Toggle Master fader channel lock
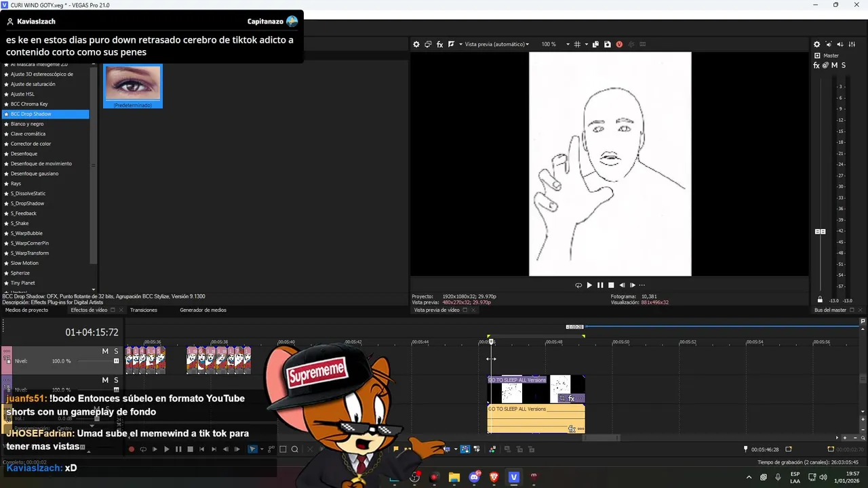Viewport: 868px width, 488px height. pyautogui.click(x=820, y=300)
